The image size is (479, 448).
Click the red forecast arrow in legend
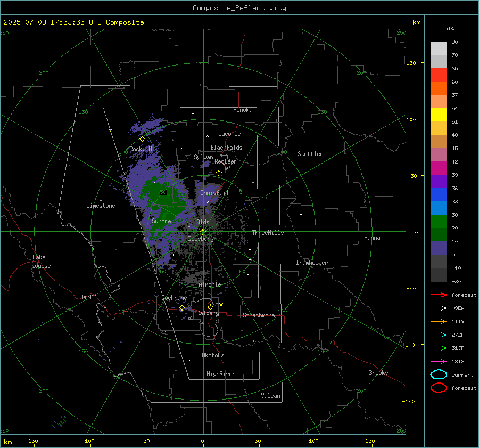coord(439,295)
